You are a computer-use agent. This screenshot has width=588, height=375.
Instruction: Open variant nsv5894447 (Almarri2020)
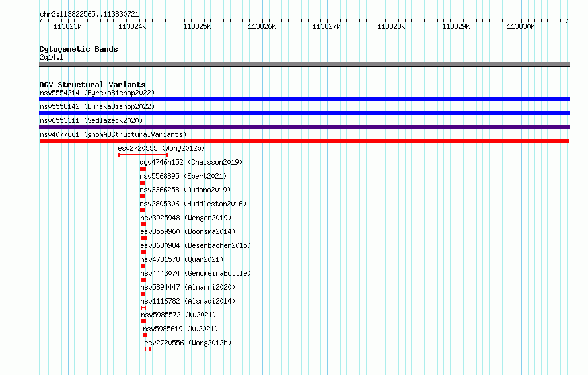188,287
